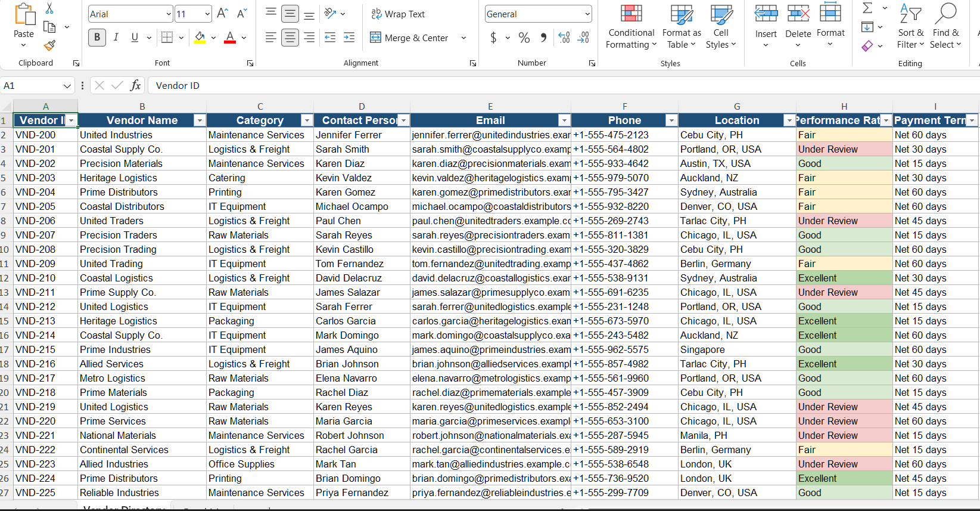Click the Format Painter brush icon

pos(49,45)
